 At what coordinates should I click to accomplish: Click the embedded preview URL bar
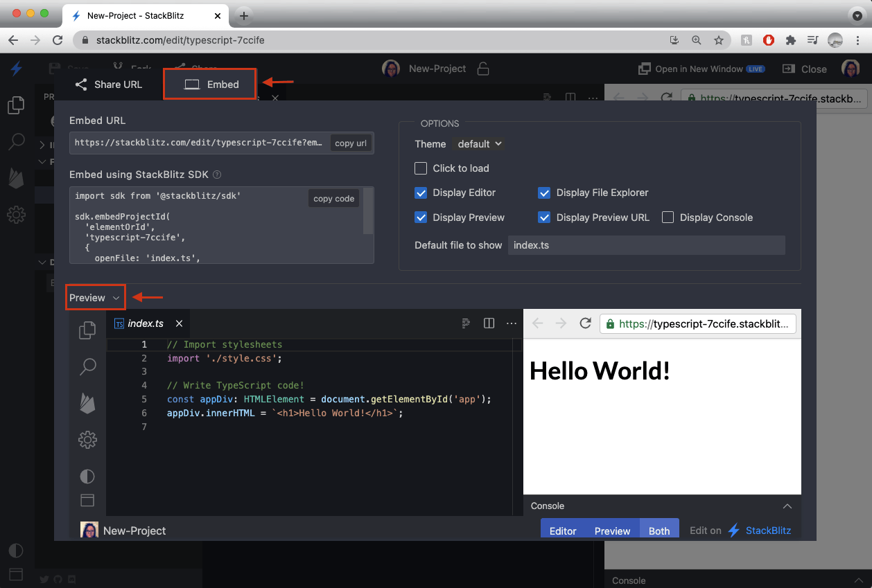pos(698,323)
